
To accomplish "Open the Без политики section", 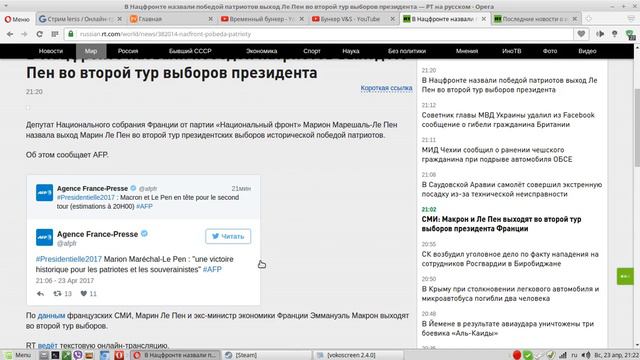I will pos(407,51).
